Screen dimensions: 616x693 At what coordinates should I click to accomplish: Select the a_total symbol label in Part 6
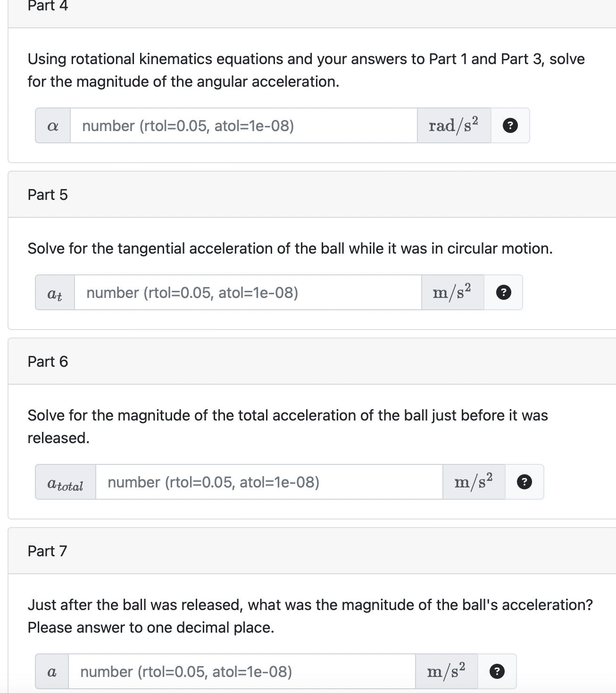(x=65, y=482)
